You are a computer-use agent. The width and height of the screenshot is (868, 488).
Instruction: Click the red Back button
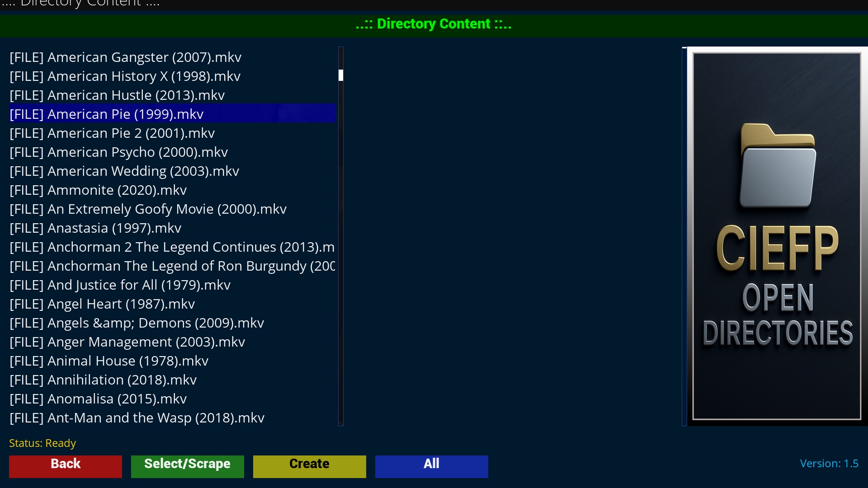pos(66,466)
